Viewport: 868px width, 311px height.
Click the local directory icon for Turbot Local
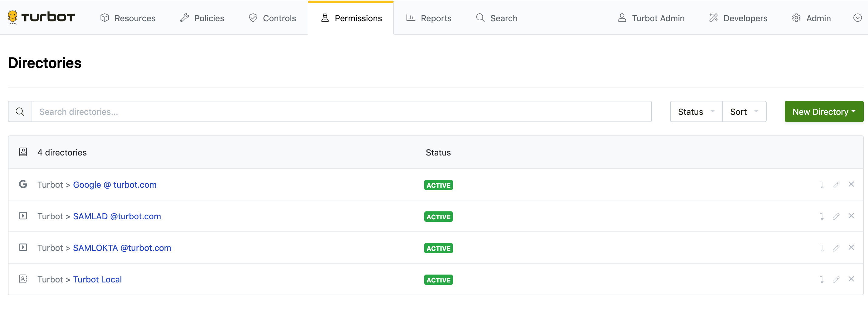23,279
